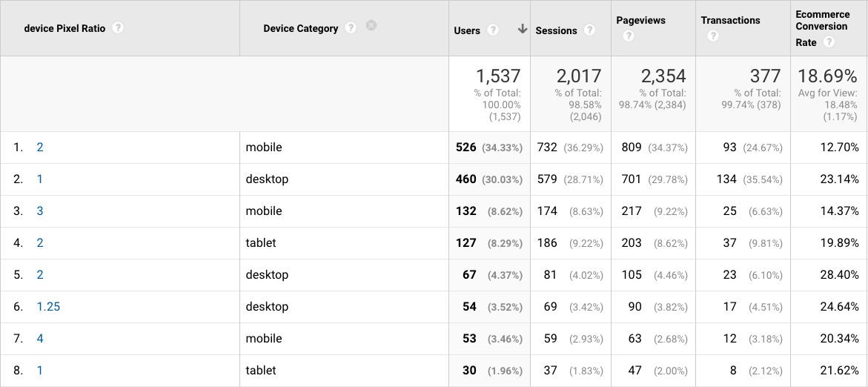Click the Device Category header label
The image size is (868, 387).
[x=300, y=28]
